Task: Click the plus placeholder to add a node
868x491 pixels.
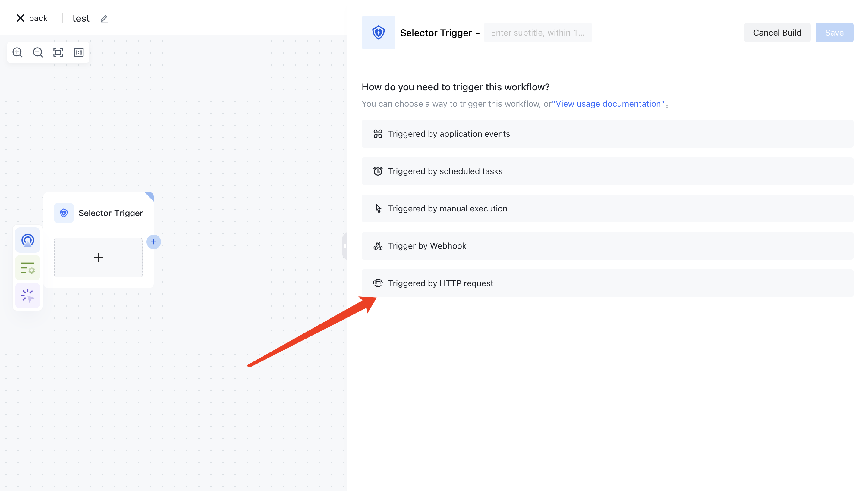Action: (98, 257)
